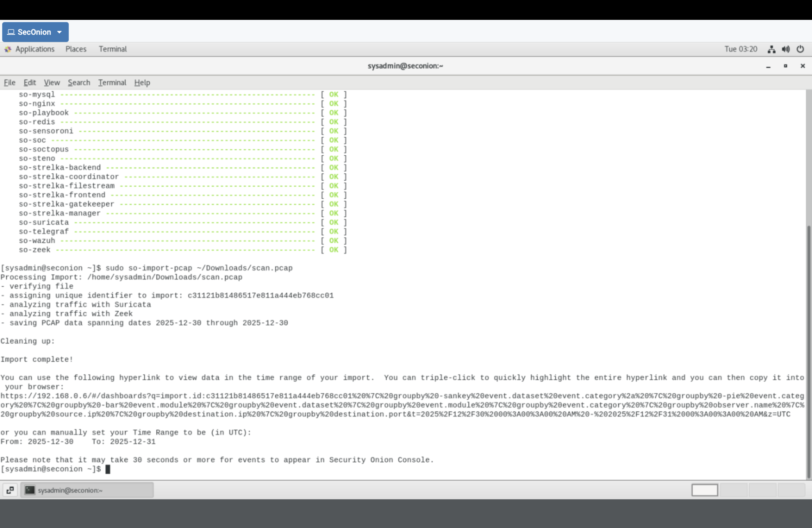
Task: Click the SecOnion label in top-left
Action: click(x=34, y=32)
